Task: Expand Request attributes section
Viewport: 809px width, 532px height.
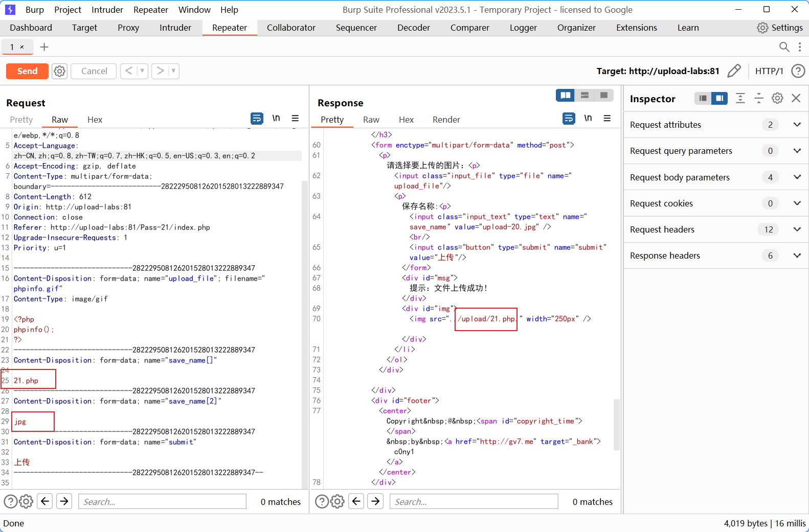Action: (x=715, y=125)
